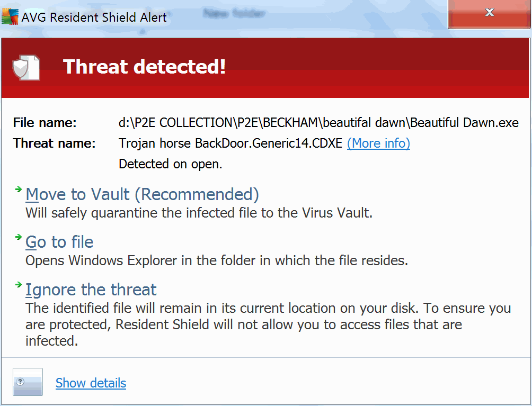Click the Detected on open text
The image size is (532, 406).
(170, 164)
